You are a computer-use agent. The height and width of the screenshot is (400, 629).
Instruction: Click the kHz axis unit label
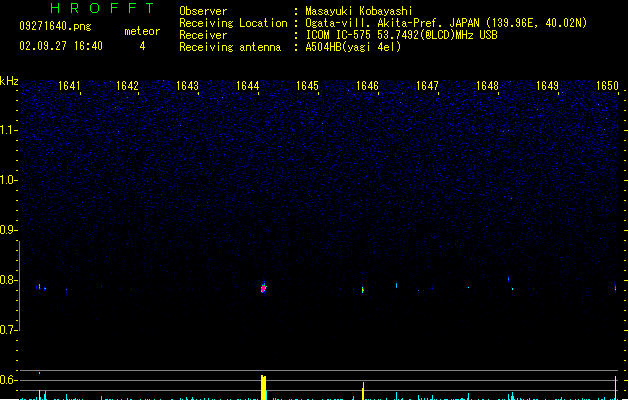click(x=9, y=81)
